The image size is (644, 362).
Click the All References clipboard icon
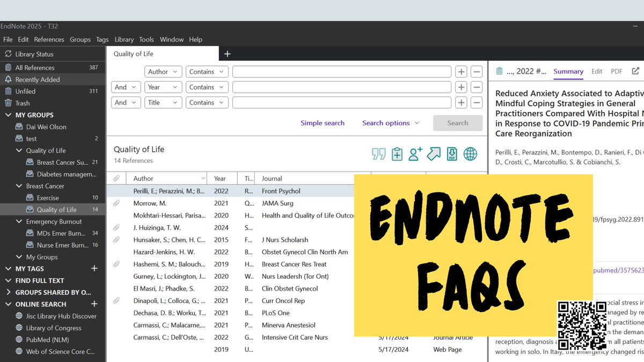pos(8,68)
